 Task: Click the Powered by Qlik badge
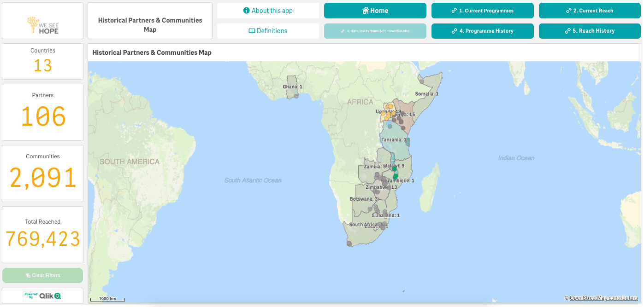tap(42, 296)
